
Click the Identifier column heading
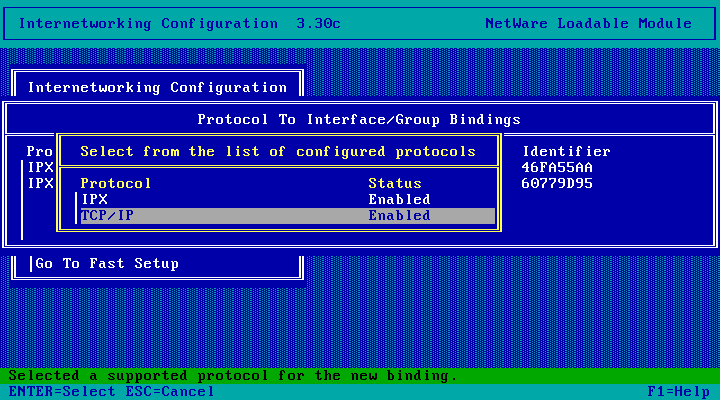pos(566,151)
